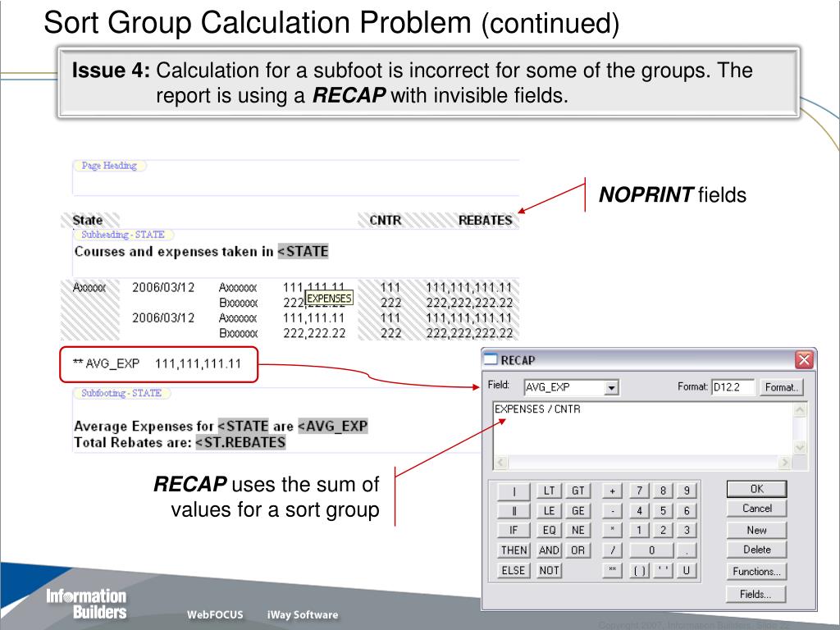Click the multiply asterisk key

(x=612, y=531)
